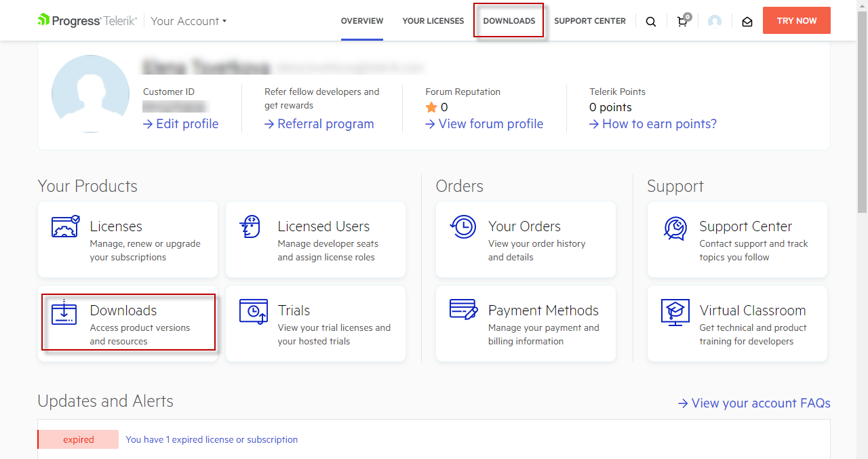Open the Your Orders card title
This screenshot has width=868, height=459.
525,226
